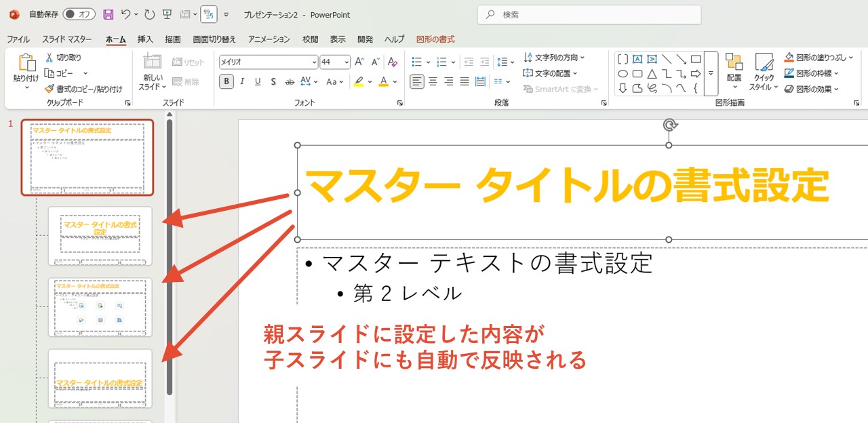The width and height of the screenshot is (868, 423).
Task: Click the slide panel vertical scrollbar
Action: pos(169,258)
